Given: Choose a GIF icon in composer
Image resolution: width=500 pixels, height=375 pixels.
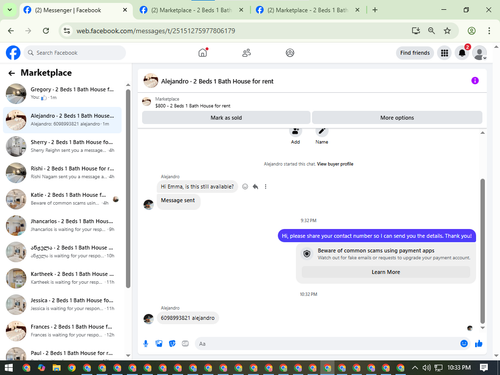Looking at the screenshot, I should pyautogui.click(x=185, y=344).
